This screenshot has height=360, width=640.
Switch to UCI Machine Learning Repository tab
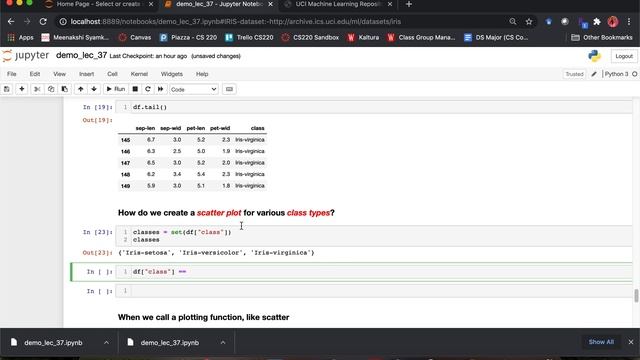[x=338, y=4]
